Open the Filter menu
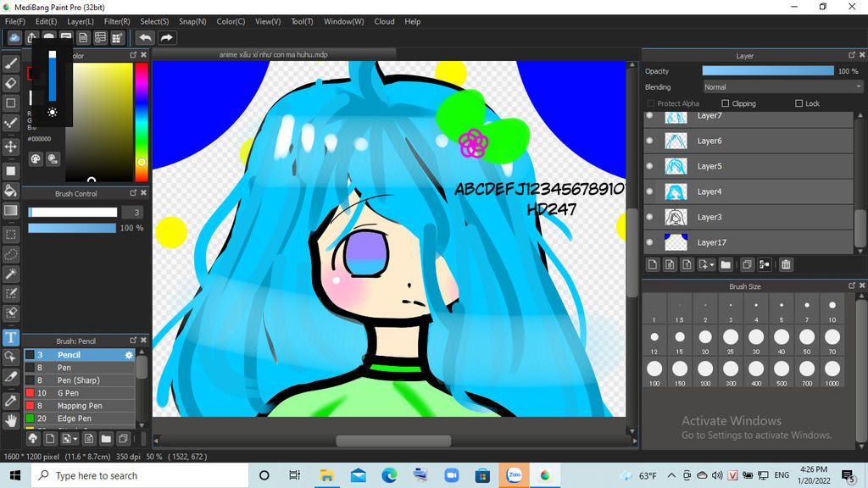The image size is (868, 488). pyautogui.click(x=117, y=21)
